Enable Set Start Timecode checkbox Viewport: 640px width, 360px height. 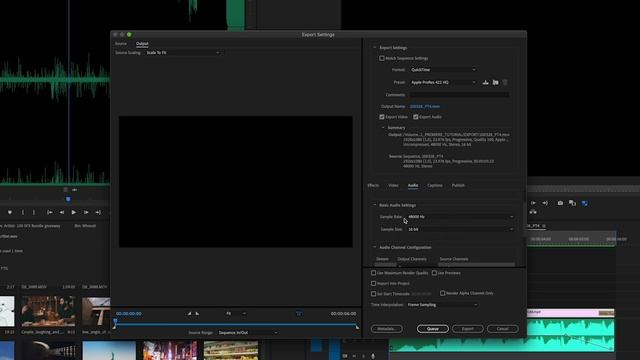coord(373,293)
